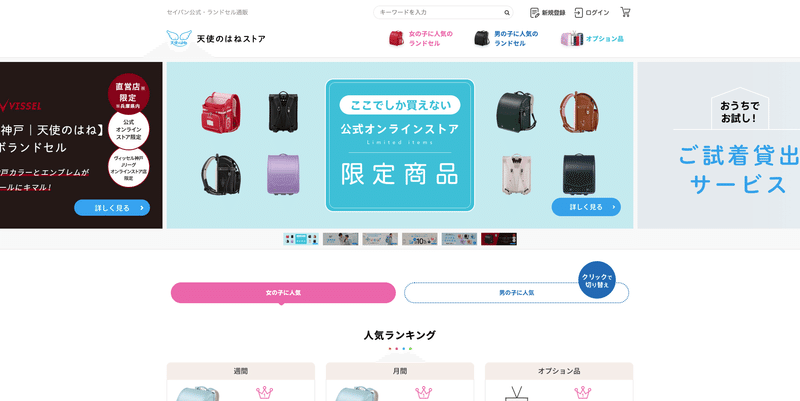
Task: Open the ご試着貸出サービス banner
Action: tap(718, 145)
